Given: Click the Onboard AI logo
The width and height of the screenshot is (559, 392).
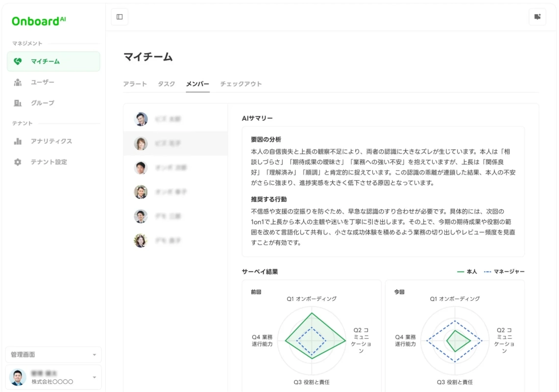Looking at the screenshot, I should [x=39, y=21].
